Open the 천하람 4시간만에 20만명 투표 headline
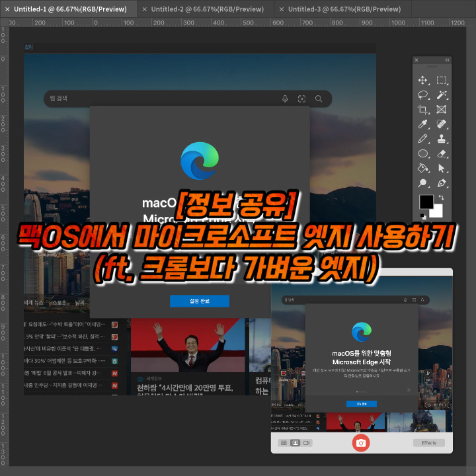The image size is (476, 476). (185, 387)
